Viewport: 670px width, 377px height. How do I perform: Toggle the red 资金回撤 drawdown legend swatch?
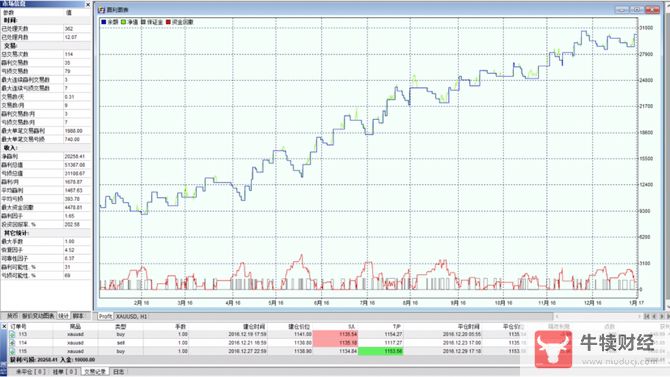(168, 22)
